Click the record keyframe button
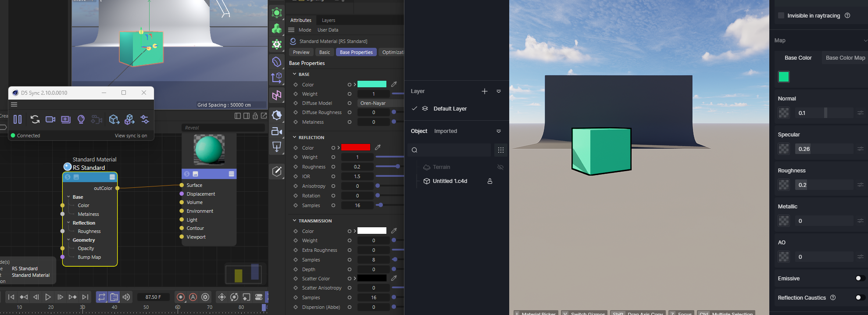Screen dimensions: 868x315 [x=180, y=297]
